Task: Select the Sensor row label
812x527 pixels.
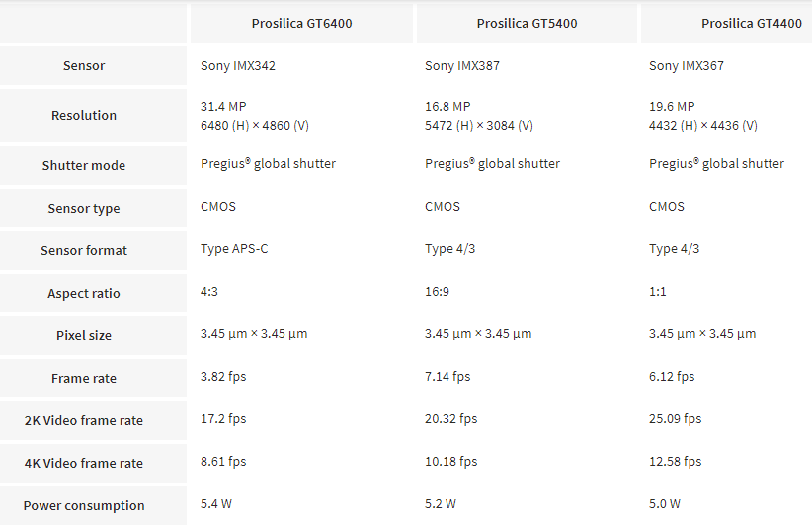Action: pyautogui.click(x=84, y=66)
